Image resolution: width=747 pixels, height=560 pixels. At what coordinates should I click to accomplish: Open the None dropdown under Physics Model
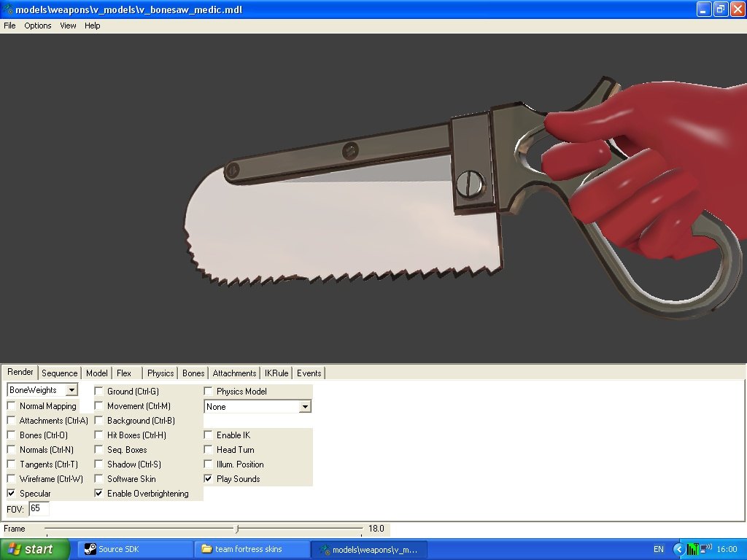[305, 407]
